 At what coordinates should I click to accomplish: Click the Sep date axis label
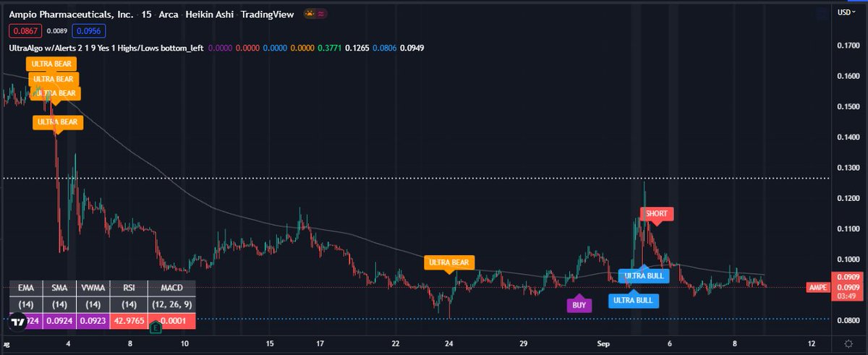pos(605,344)
